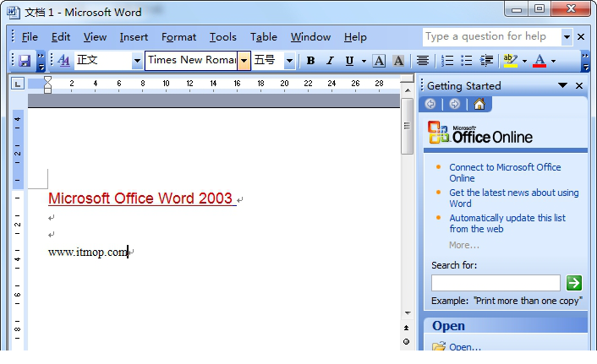Image resolution: width=597 pixels, height=364 pixels.
Task: Open the View menu
Action: [95, 37]
